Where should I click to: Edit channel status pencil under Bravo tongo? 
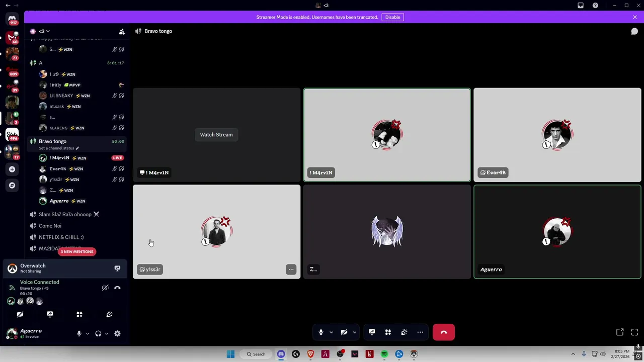tap(77, 148)
